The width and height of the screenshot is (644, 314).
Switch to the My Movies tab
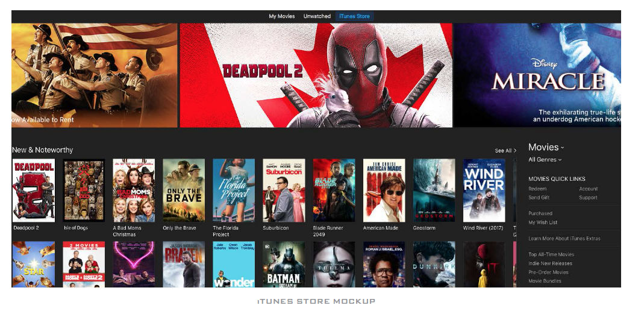point(282,16)
